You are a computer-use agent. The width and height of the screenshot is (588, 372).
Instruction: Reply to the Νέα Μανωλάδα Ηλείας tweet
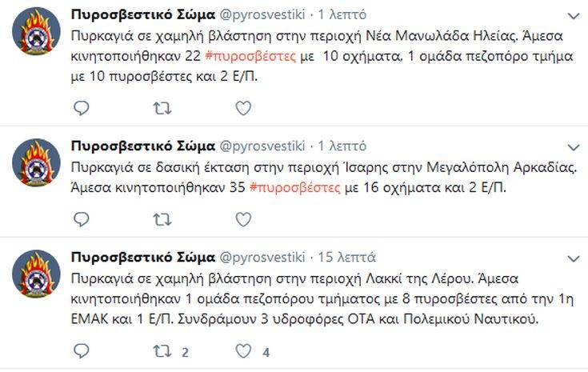click(81, 107)
